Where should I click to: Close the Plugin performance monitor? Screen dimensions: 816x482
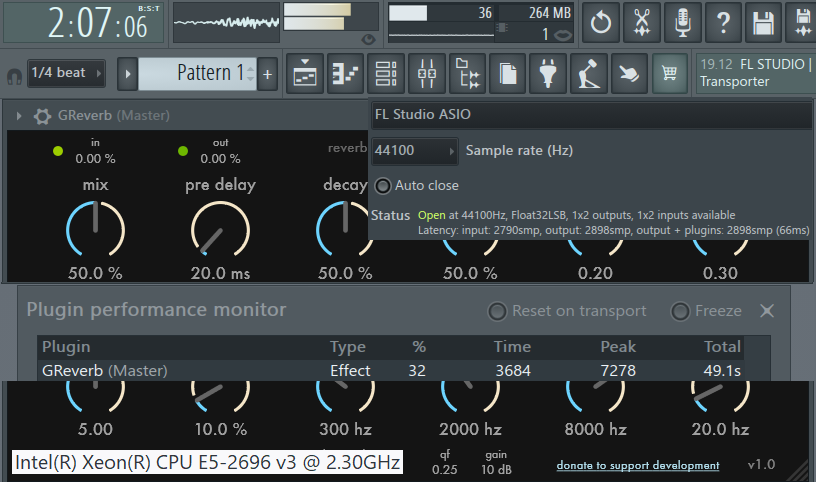[x=767, y=311]
